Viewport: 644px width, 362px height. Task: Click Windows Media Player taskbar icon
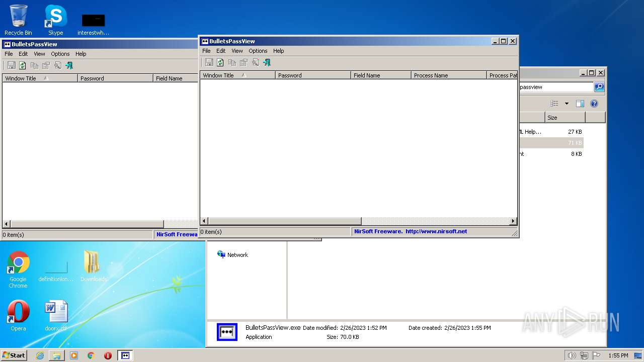point(74,355)
